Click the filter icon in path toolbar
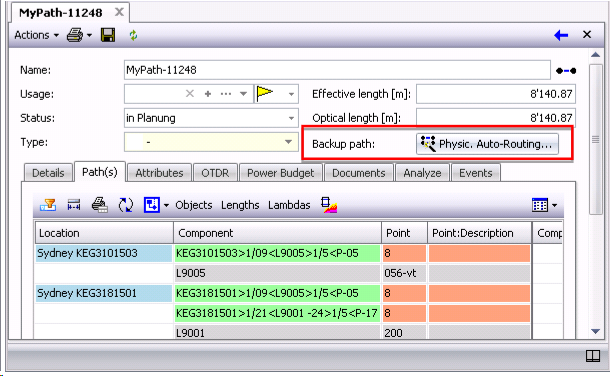610x376 pixels. [48, 205]
